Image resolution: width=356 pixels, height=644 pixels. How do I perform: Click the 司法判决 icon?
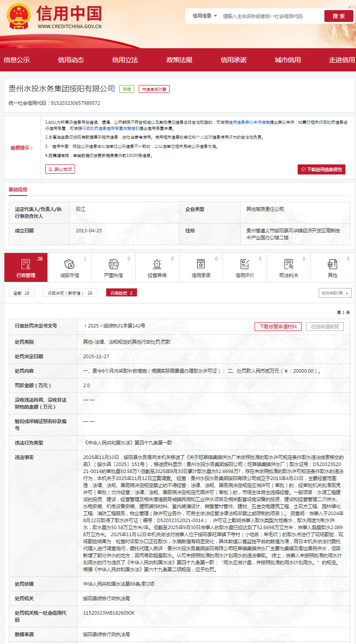[x=288, y=264]
